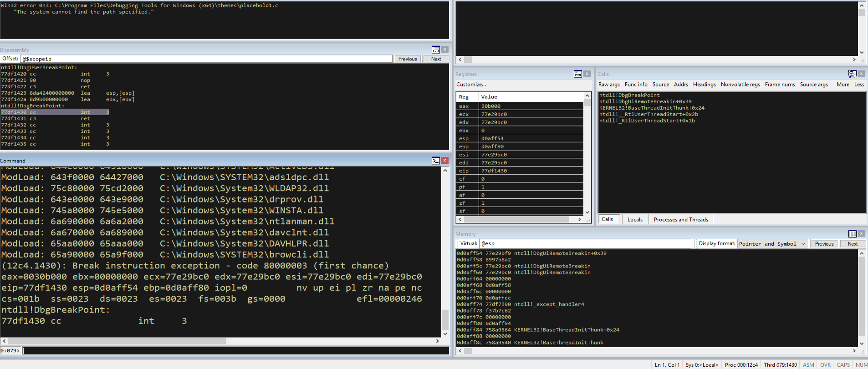Select disassembly line 77df1423 lea esp
This screenshot has height=369, width=868.
[x=67, y=93]
